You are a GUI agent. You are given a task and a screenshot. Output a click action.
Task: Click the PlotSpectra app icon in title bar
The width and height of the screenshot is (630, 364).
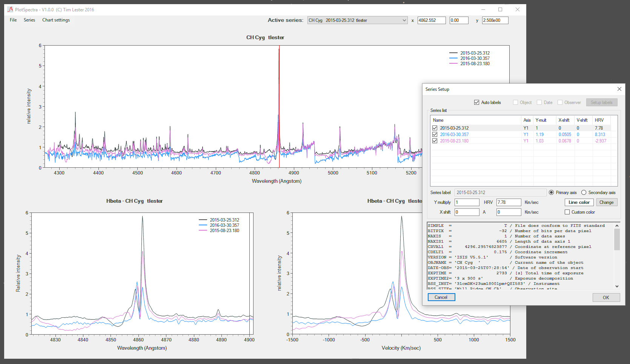coord(10,9)
